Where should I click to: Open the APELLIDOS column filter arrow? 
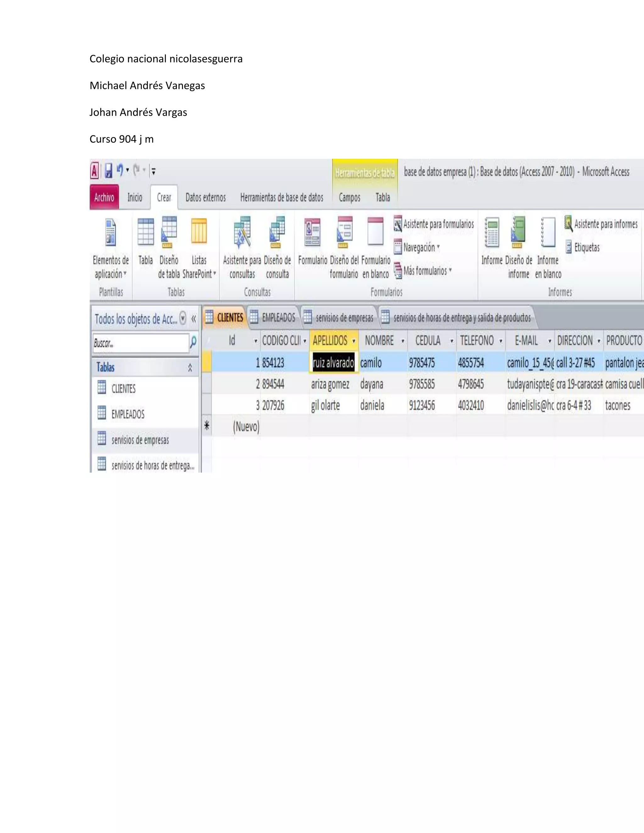click(354, 341)
